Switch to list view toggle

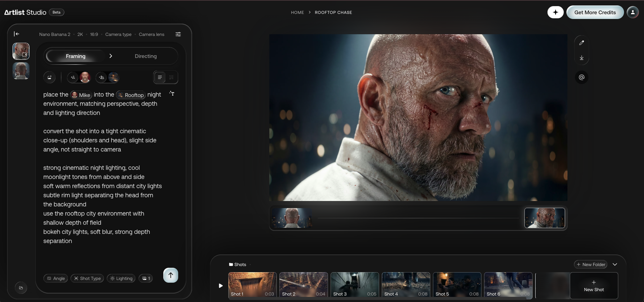point(171,77)
